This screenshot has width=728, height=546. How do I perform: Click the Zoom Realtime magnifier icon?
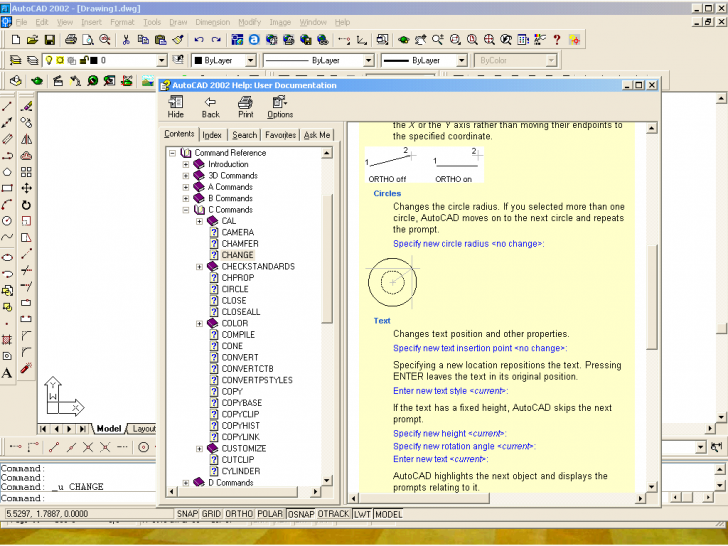click(438, 40)
